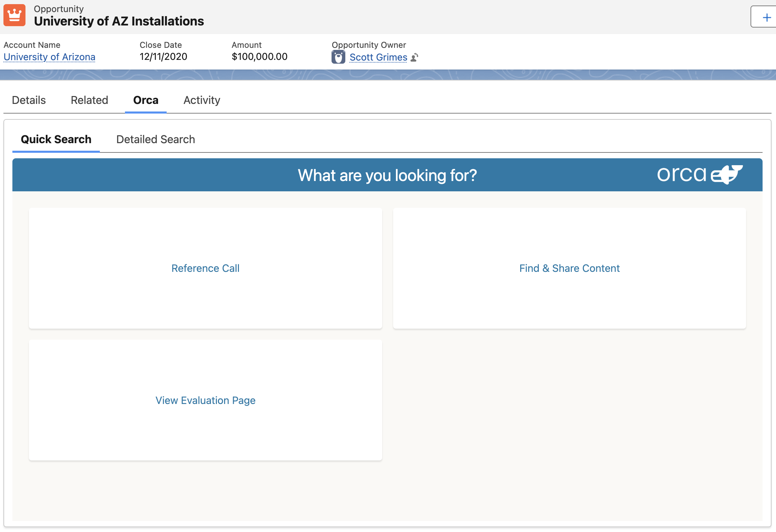Screen dimensions: 776x532
Task: Click Find & Share Content link
Action: click(x=569, y=268)
